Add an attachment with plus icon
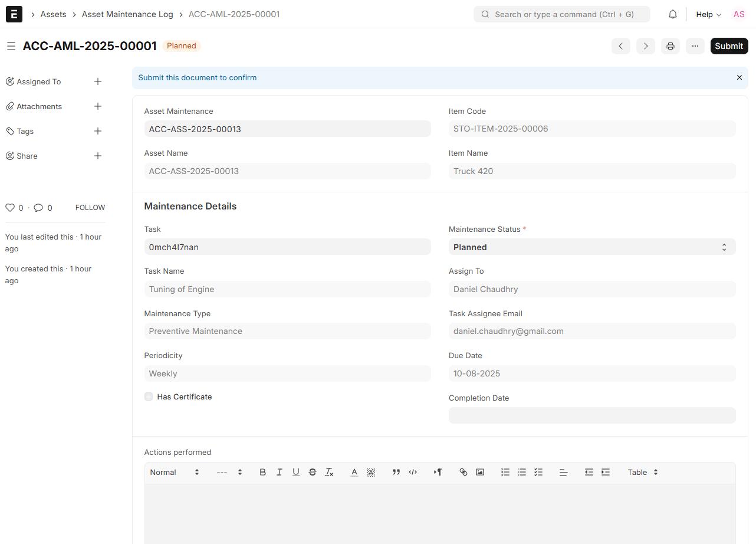The height and width of the screenshot is (544, 756). 98,106
